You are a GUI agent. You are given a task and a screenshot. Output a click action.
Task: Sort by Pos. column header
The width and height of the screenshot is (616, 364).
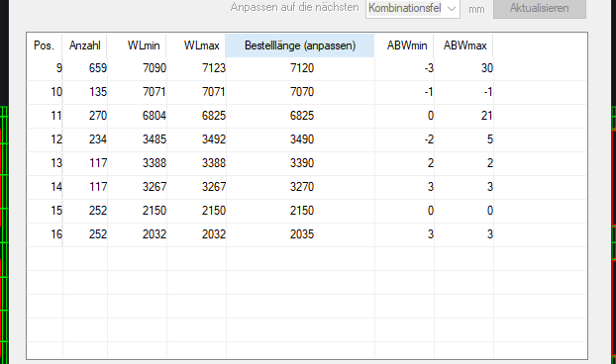click(45, 45)
